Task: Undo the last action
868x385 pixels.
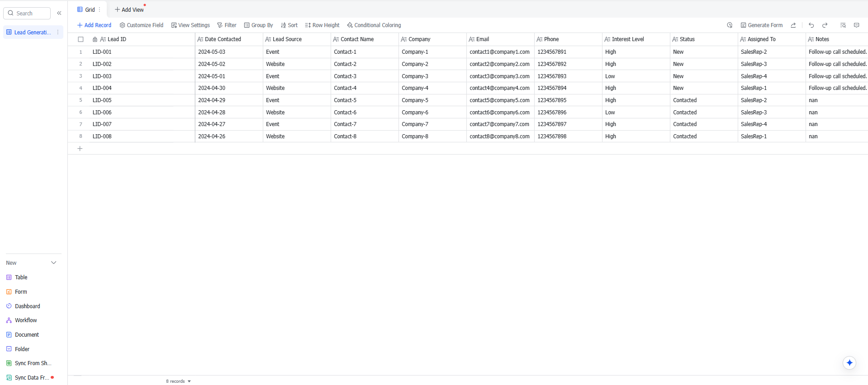Action: 811,25
